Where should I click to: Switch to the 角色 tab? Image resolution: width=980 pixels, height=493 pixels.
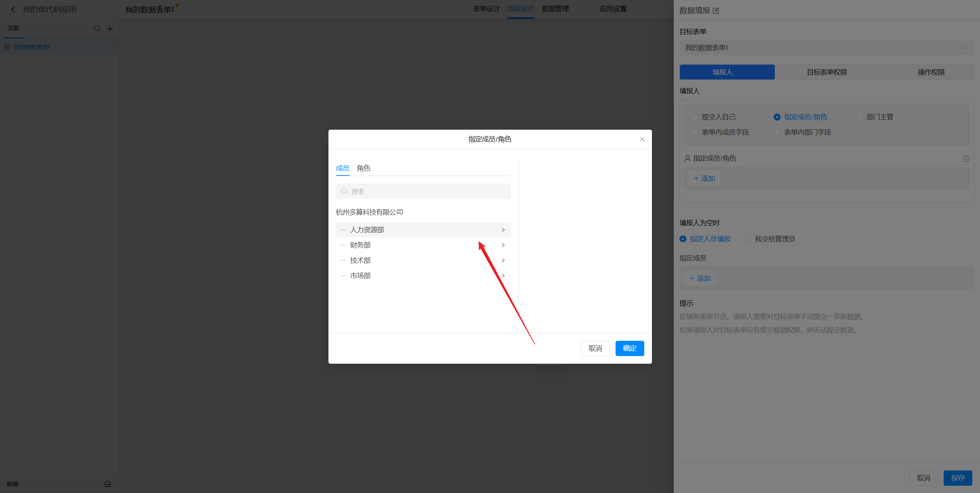pyautogui.click(x=363, y=168)
